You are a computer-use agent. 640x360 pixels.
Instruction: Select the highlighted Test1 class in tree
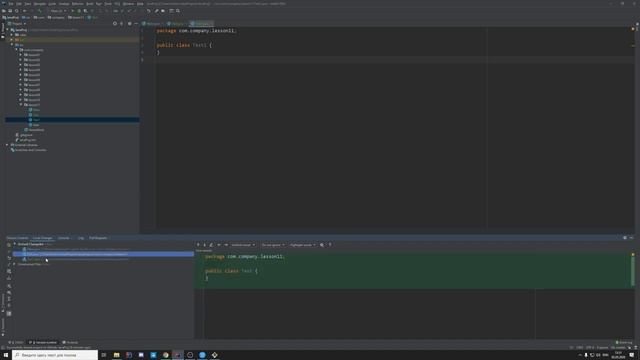[72, 120]
